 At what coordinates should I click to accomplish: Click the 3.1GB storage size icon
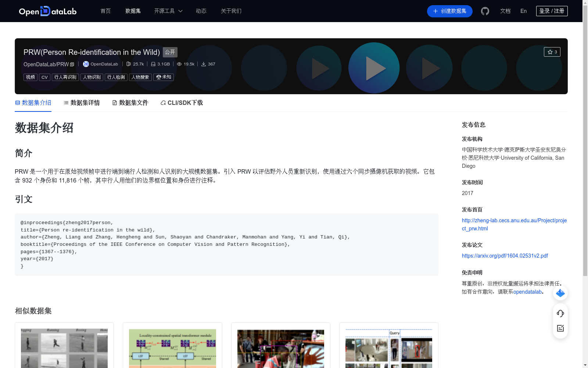pos(153,64)
